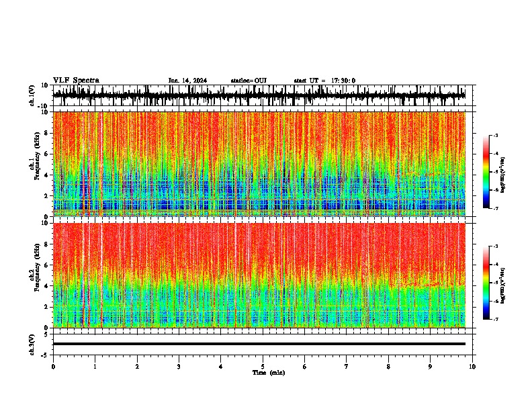
Task: Click the time axis tick label "6"
Action: (x=305, y=367)
